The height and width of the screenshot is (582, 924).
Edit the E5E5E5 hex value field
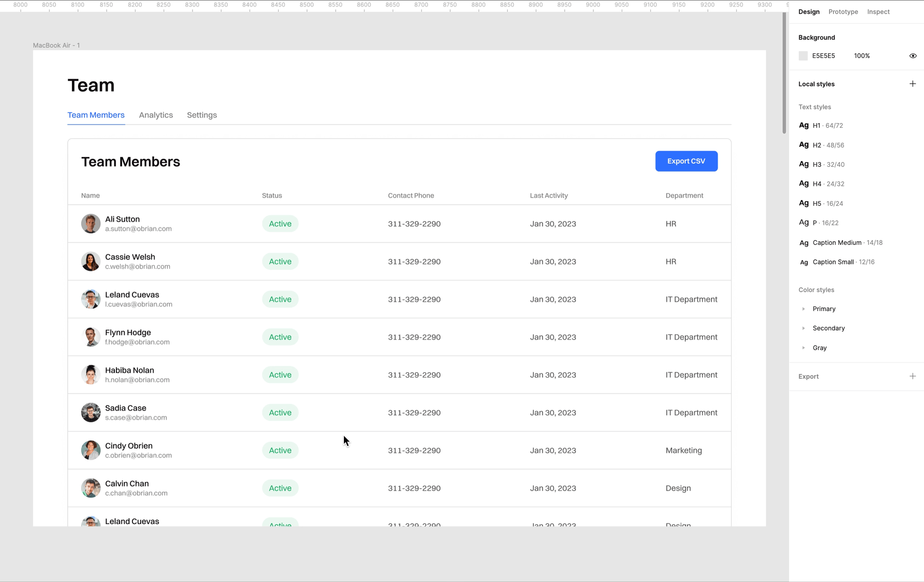coord(823,56)
